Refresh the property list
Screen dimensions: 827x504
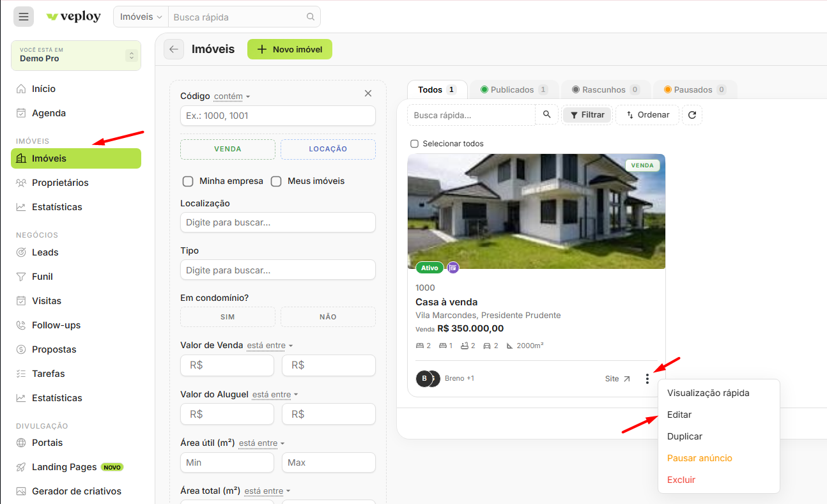(692, 115)
